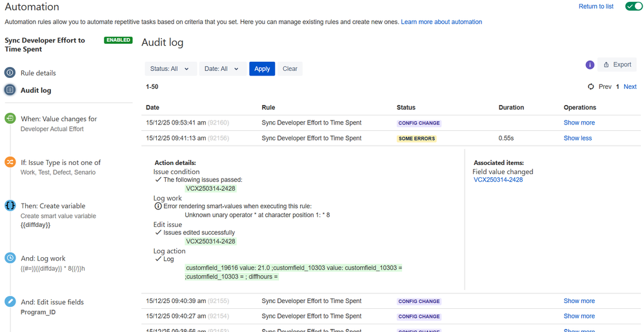This screenshot has height=332, width=644.
Task: Expand entry 92155 with Show more
Action: [x=579, y=301]
